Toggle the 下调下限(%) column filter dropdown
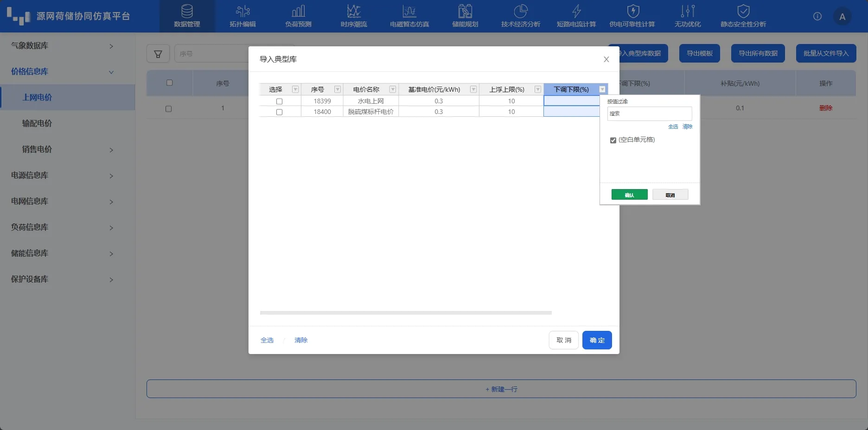868x430 pixels. [x=602, y=89]
